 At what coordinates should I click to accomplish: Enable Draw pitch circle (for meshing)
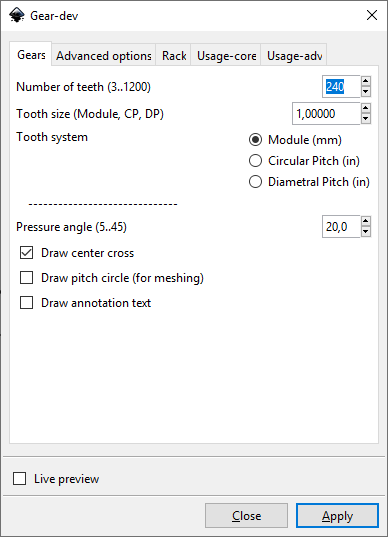(x=26, y=278)
